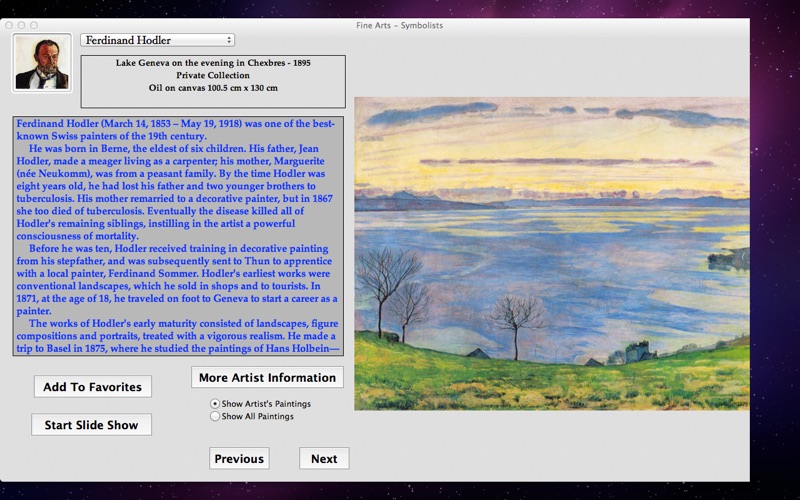Open the Ferdinand Hodler artist dropdown
The height and width of the screenshot is (500, 800).
tap(157, 40)
